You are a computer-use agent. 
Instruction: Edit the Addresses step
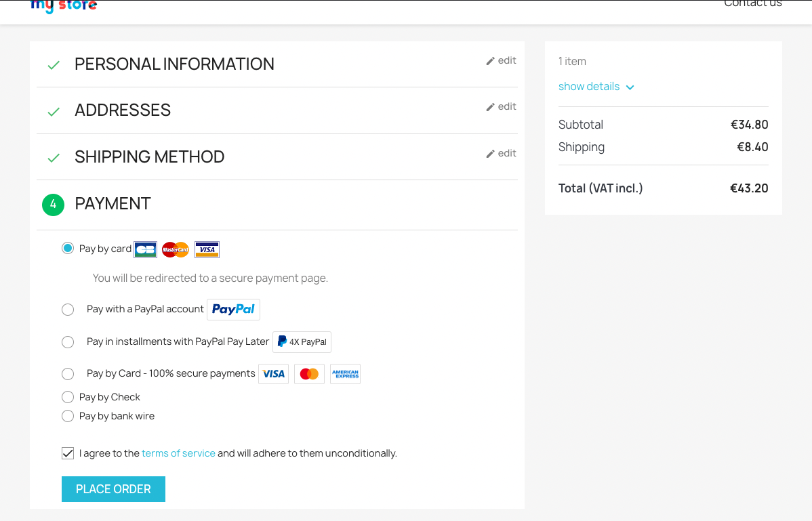501,106
